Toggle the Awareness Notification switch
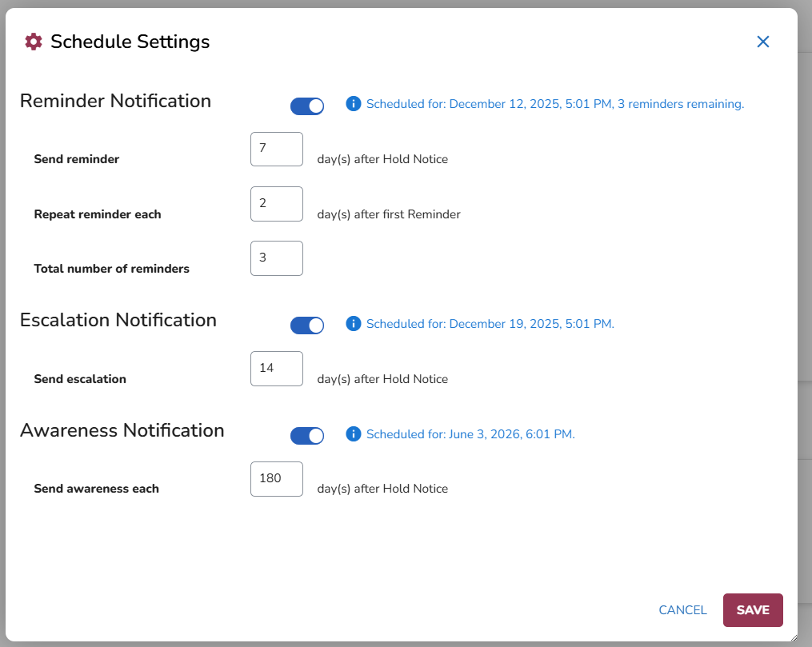The width and height of the screenshot is (812, 647). pyautogui.click(x=307, y=435)
